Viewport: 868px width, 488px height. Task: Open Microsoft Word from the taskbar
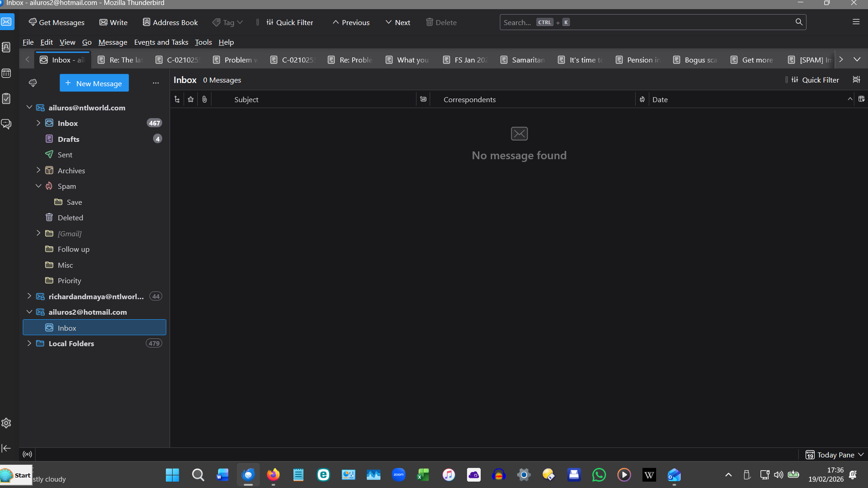pyautogui.click(x=223, y=475)
